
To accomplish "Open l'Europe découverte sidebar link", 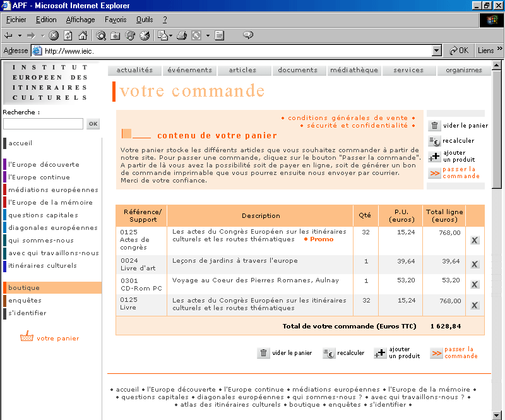I will (44, 165).
